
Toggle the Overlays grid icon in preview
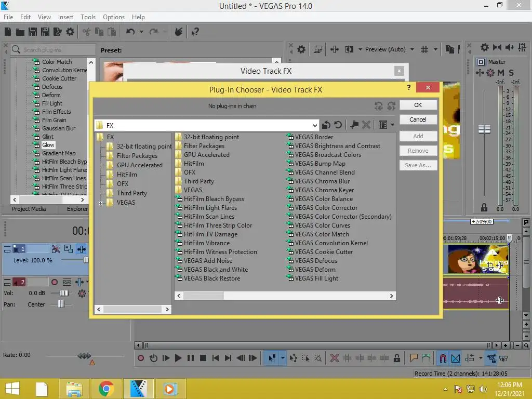[424, 49]
